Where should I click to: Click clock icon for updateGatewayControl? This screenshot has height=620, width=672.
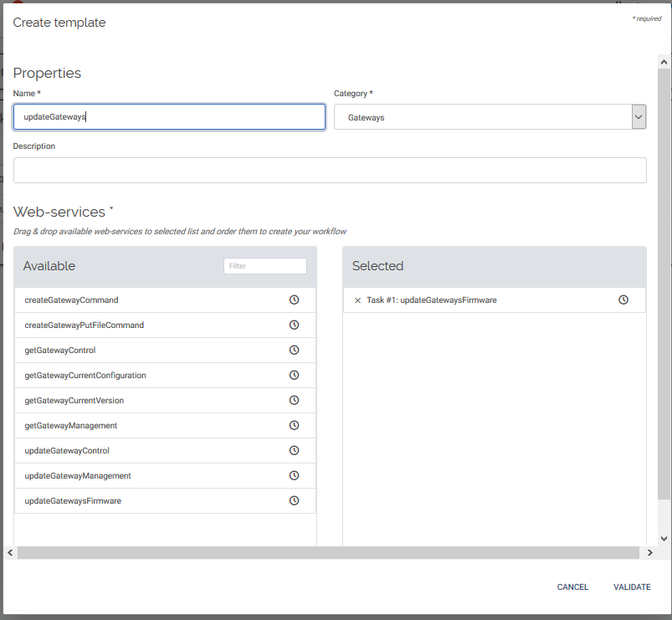[x=294, y=450]
